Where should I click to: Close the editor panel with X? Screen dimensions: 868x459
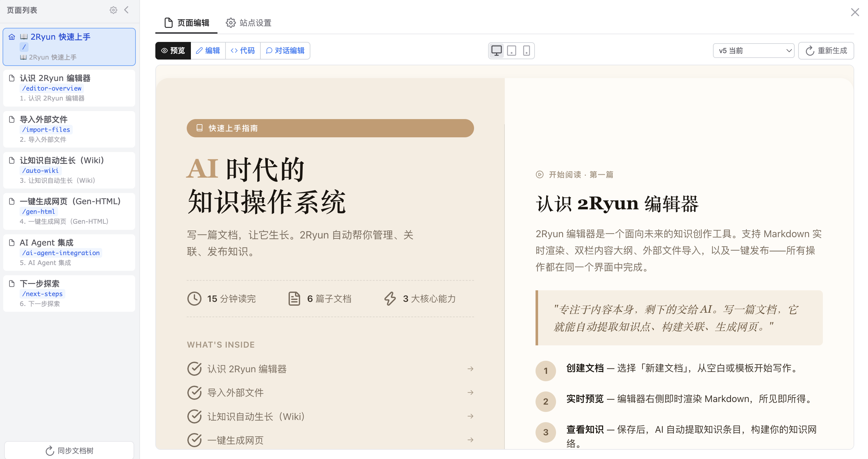tap(855, 12)
